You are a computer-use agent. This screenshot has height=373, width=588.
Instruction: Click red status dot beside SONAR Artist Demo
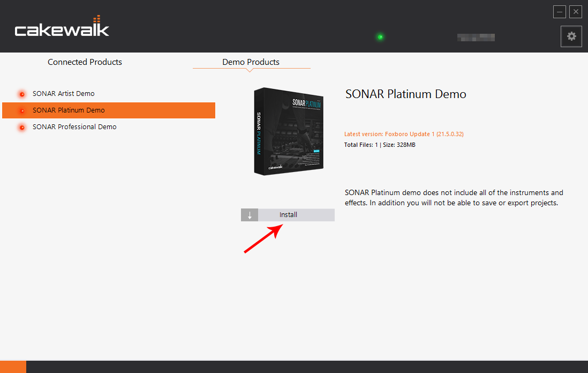coord(22,94)
